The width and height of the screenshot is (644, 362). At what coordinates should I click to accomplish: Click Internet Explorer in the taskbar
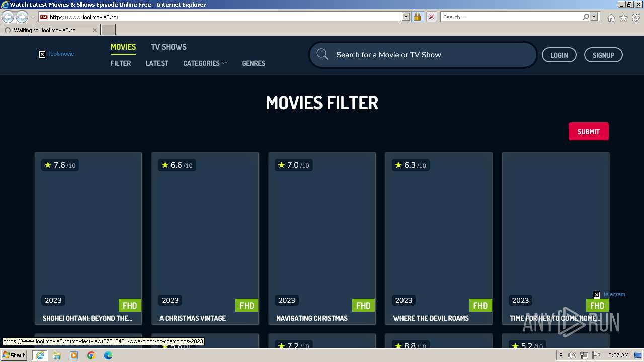(x=39, y=355)
